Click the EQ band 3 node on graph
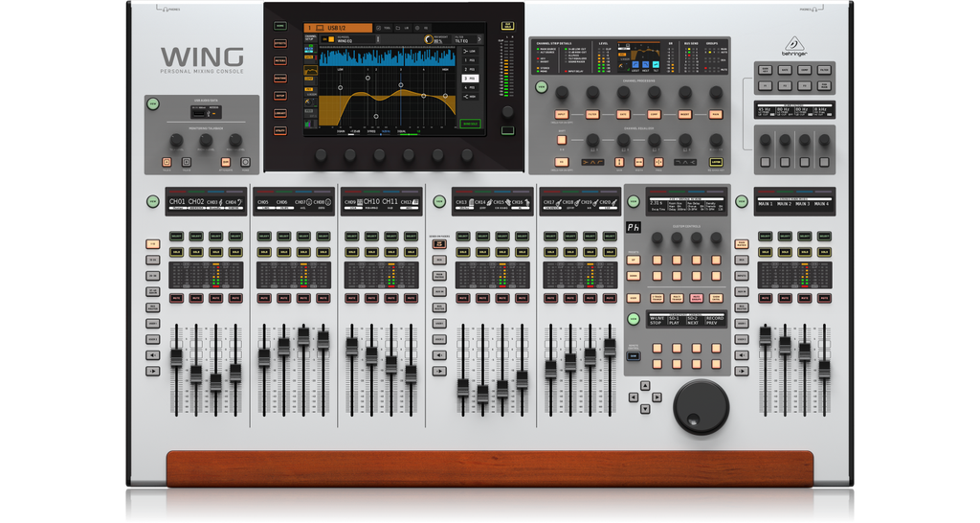This screenshot has width=980, height=523. point(401,85)
